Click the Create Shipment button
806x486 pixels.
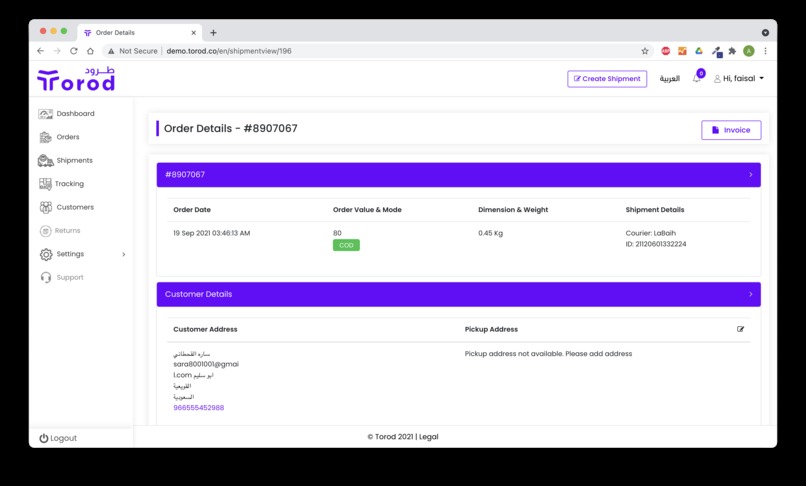click(607, 79)
